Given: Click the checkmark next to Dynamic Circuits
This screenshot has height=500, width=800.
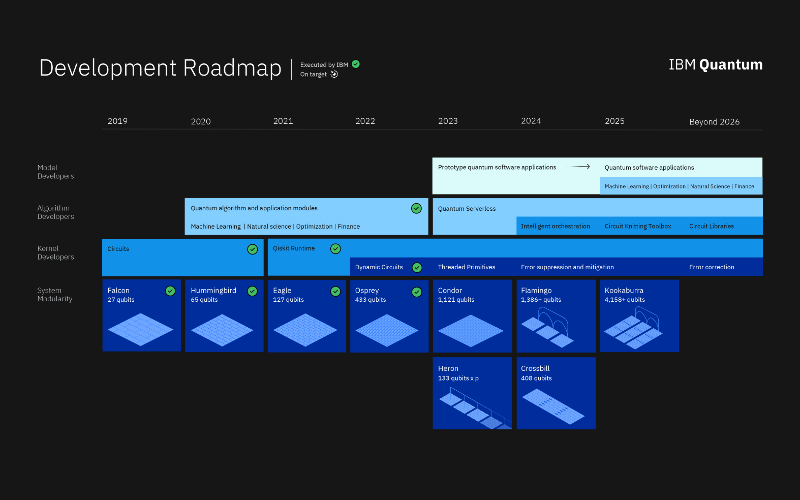Looking at the screenshot, I should (x=417, y=267).
